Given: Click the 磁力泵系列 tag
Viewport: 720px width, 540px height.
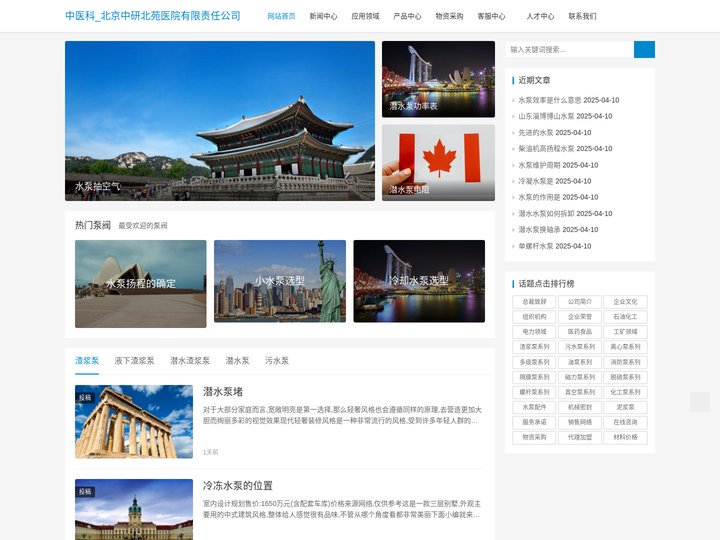Looking at the screenshot, I should 579,377.
